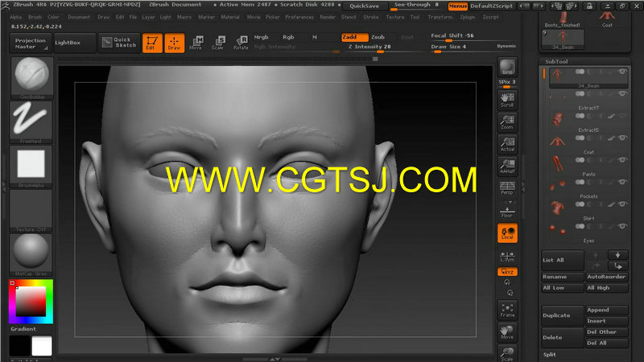This screenshot has width=644, height=362.
Task: Toggle visibility eye of Coat subtool
Action: tap(622, 138)
